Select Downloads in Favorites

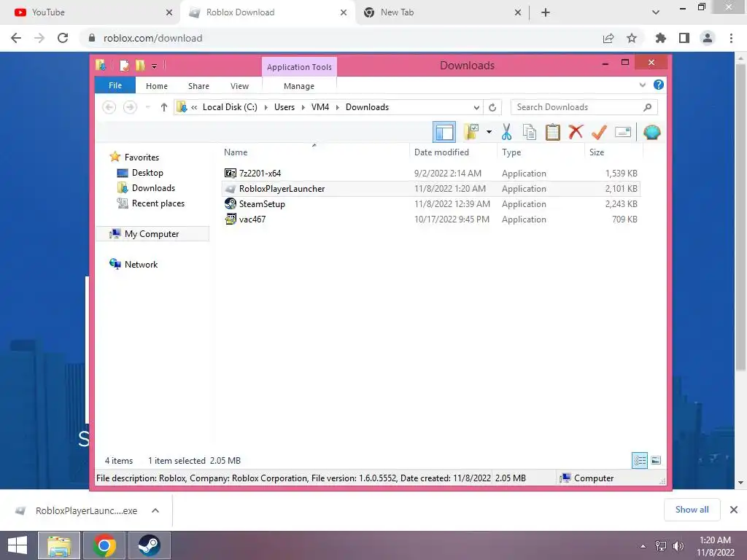click(153, 187)
